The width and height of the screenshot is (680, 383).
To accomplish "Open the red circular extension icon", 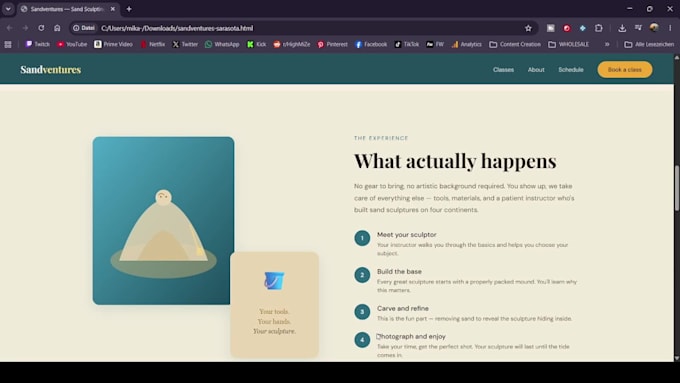I will [567, 28].
